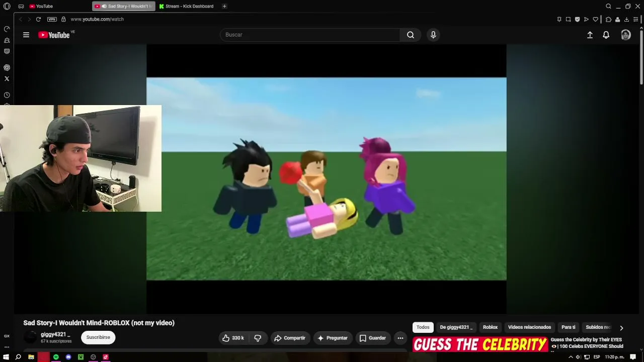This screenshot has height=362, width=644.
Task: Share video with Compartir button
Action: 290,338
